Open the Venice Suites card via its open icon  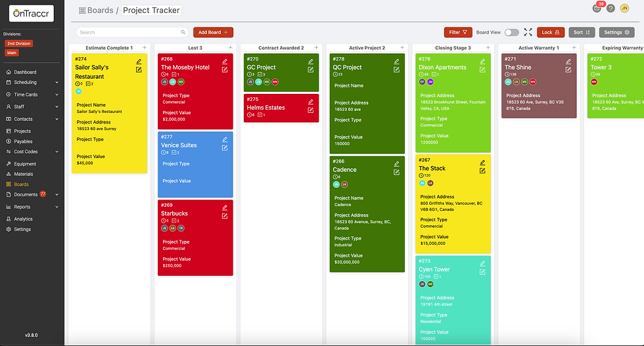[225, 148]
